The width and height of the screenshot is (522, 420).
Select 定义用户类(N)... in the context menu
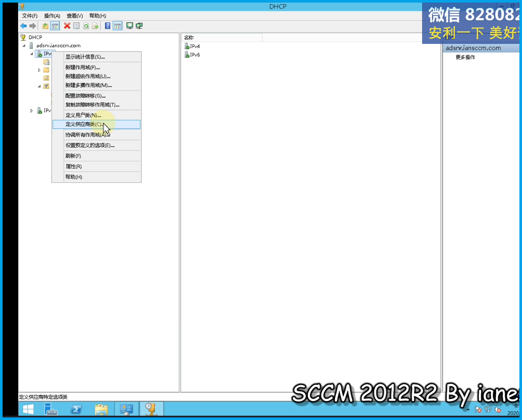click(96, 115)
